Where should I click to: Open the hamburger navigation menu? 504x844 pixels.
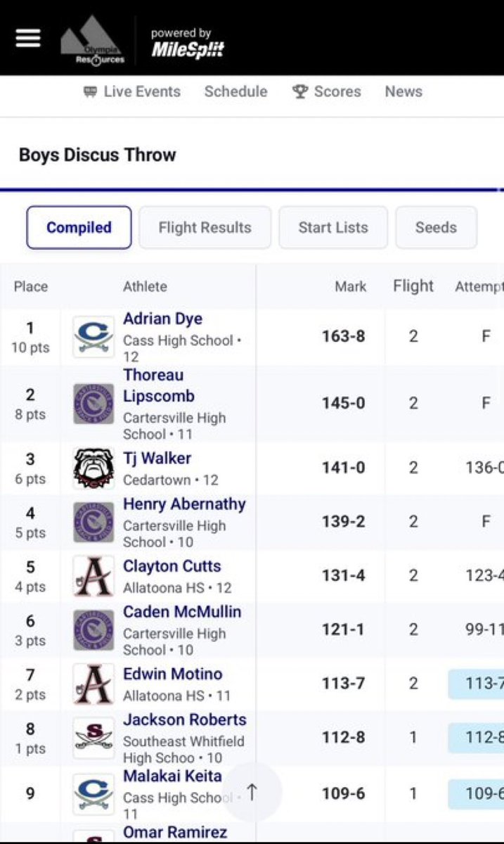point(28,38)
